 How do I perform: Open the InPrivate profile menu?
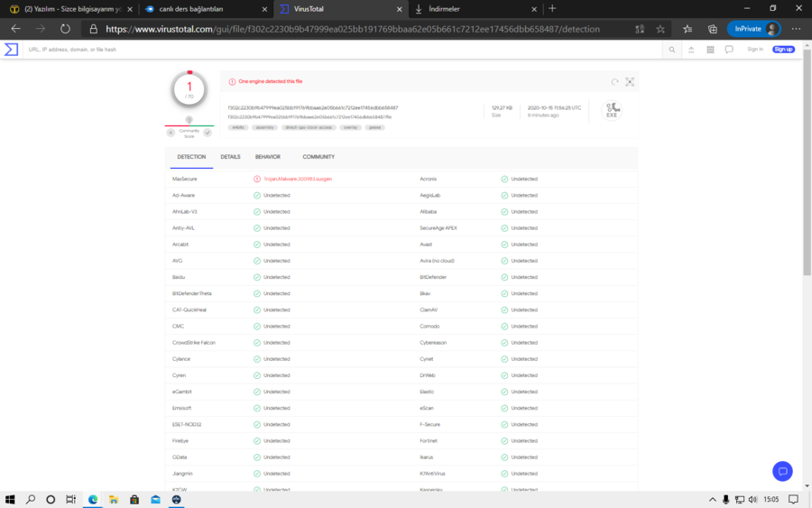(x=754, y=29)
